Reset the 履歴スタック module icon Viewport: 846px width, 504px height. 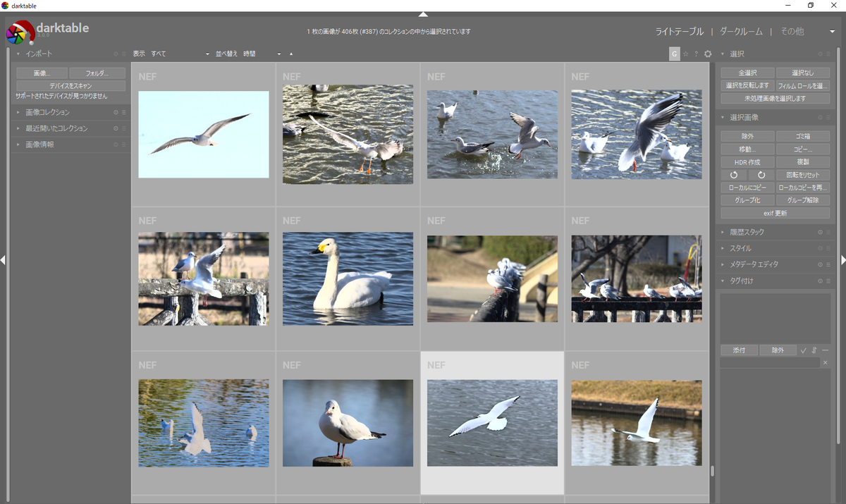[820, 232]
